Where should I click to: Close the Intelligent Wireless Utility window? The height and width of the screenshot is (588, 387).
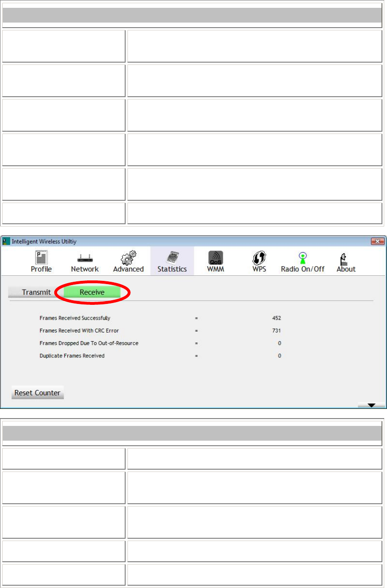click(x=377, y=241)
